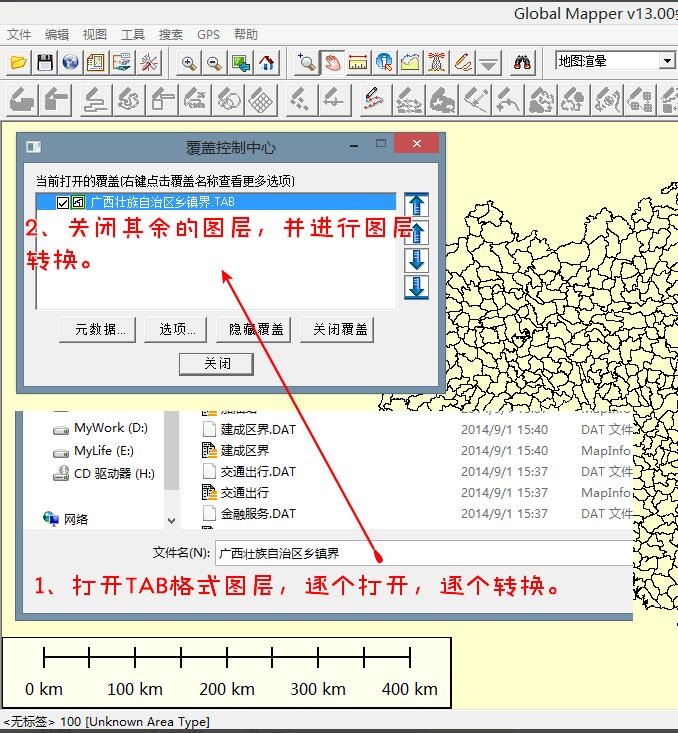
Task: Open the 文件 menu
Action: coord(19,35)
